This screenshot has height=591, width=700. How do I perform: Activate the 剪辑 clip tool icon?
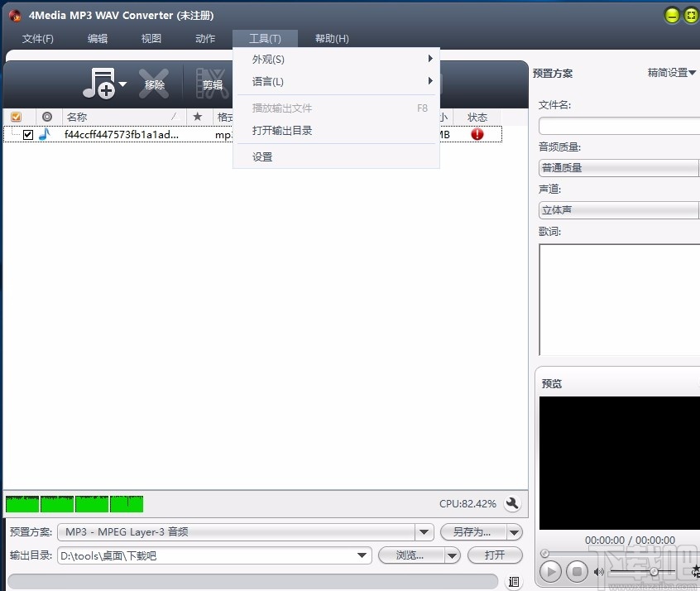click(212, 83)
